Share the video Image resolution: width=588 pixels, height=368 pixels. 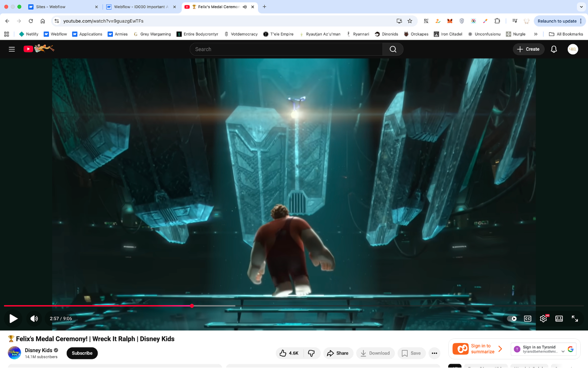click(x=338, y=353)
